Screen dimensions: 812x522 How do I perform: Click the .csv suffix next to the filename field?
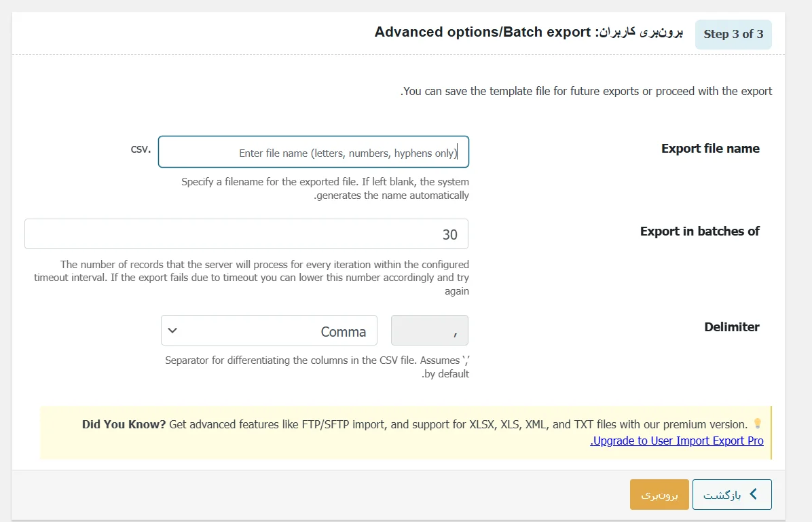pos(140,149)
